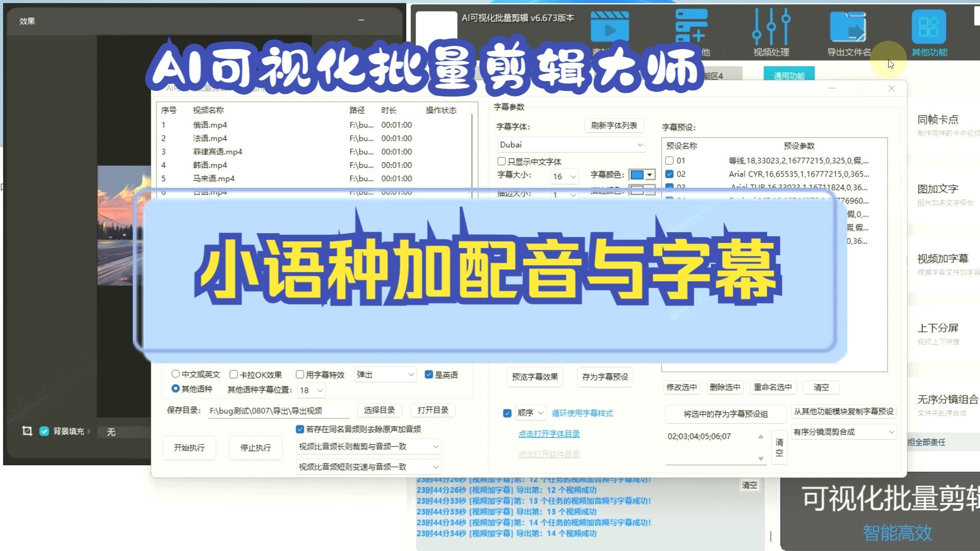Screen dimensions: 980x551
Task: Open the Dubai font dropdown
Action: click(x=571, y=145)
